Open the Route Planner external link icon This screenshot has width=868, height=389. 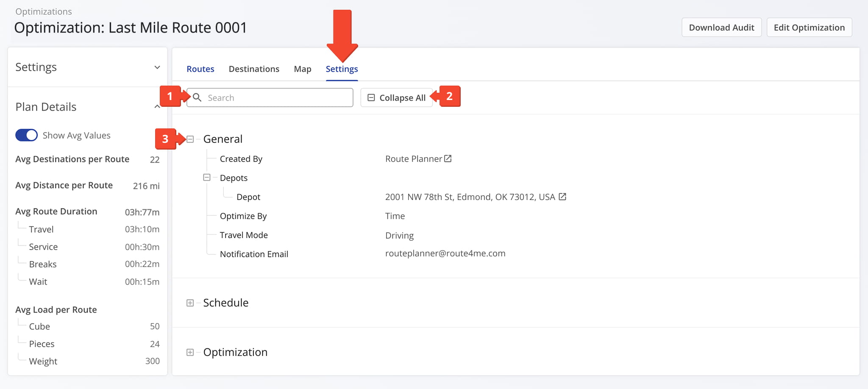tap(448, 158)
